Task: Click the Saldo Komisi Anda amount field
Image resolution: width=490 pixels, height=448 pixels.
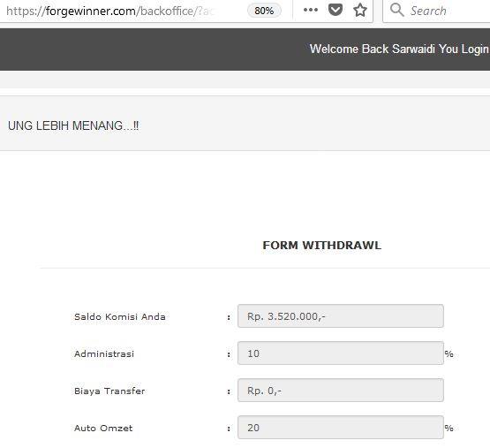Action: coord(340,316)
